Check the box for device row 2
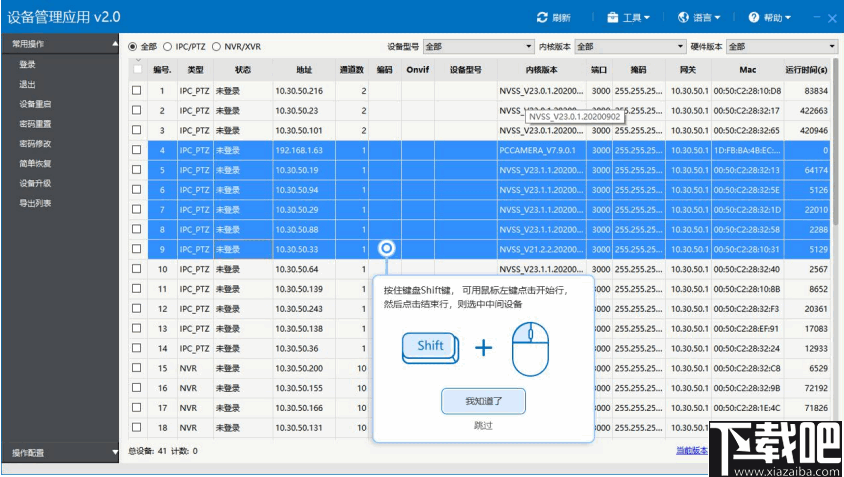 point(137,110)
